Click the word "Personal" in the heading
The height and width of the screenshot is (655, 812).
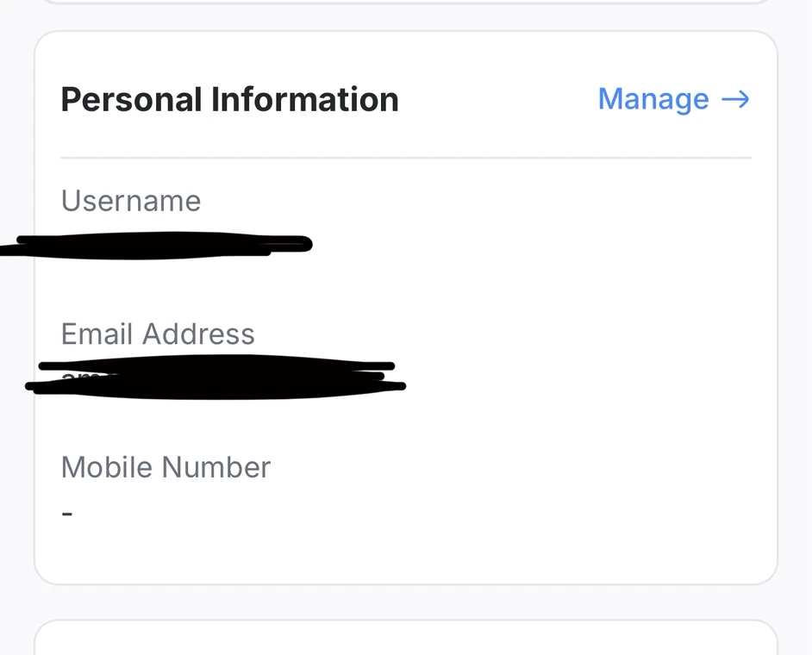(130, 100)
